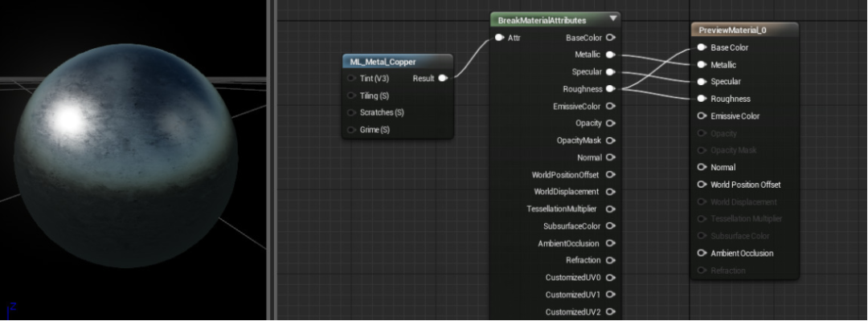Click the SubsurfaceColor output pin
The image size is (868, 321).
point(610,226)
